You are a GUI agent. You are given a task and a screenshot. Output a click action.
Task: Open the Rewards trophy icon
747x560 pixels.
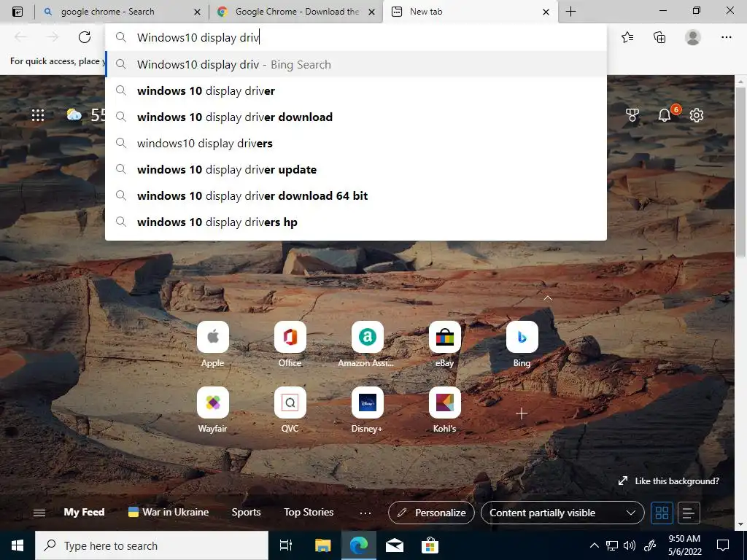point(632,114)
